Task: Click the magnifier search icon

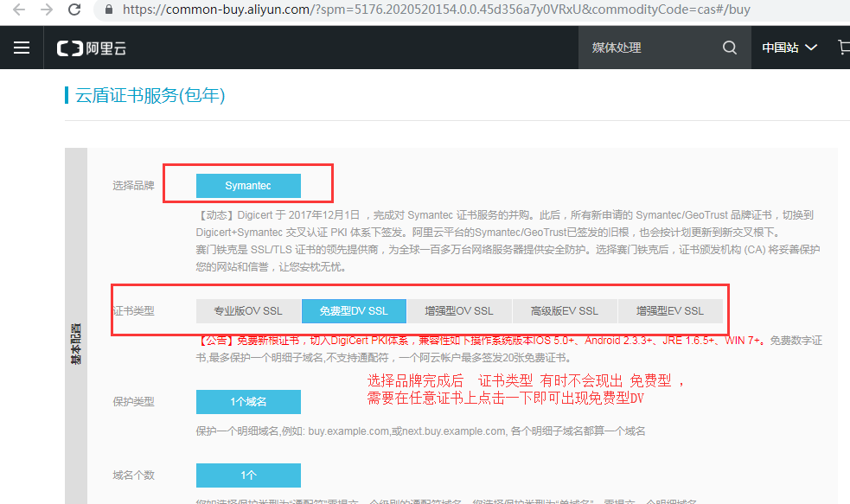Action: (730, 48)
